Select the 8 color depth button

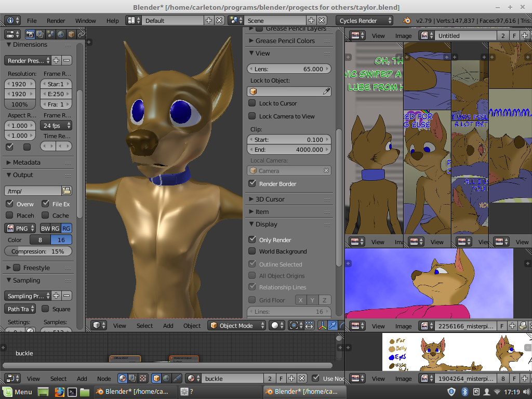(40, 240)
